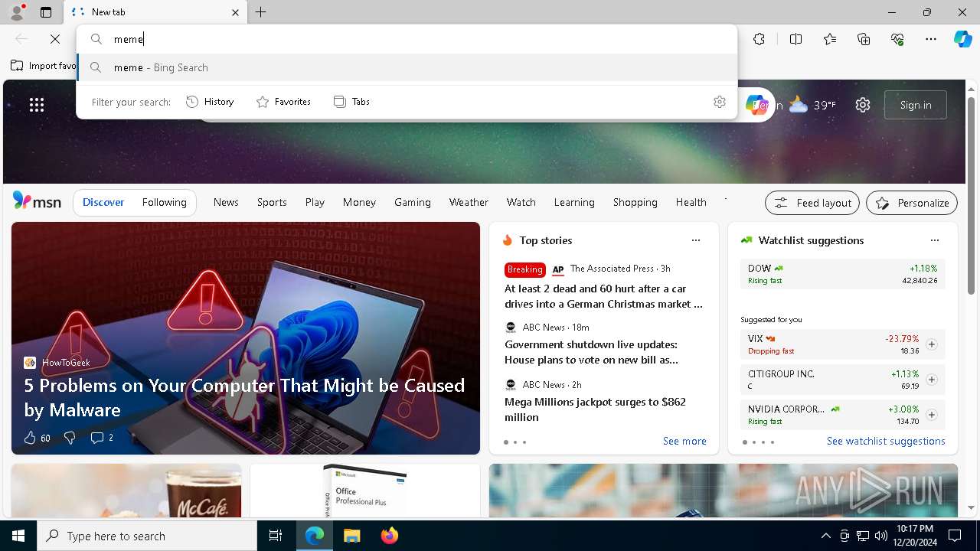Open the Edge profile icon

[x=16, y=12]
